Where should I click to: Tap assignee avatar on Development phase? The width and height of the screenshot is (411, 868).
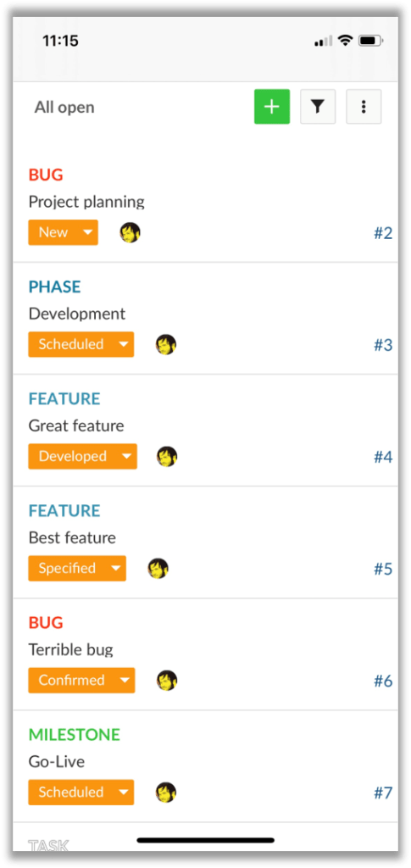(166, 344)
